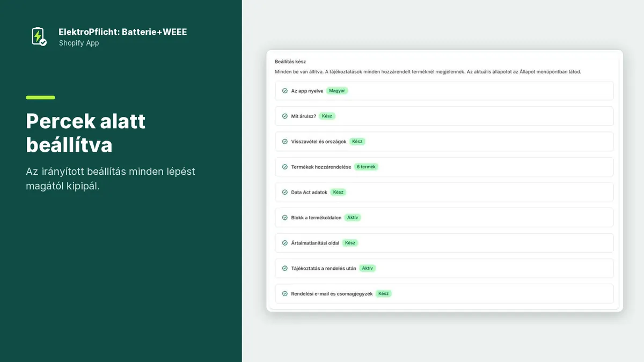644x362 pixels.
Task: Click check icon beside Tájékoztatás a rendelés után
Action: point(285,268)
